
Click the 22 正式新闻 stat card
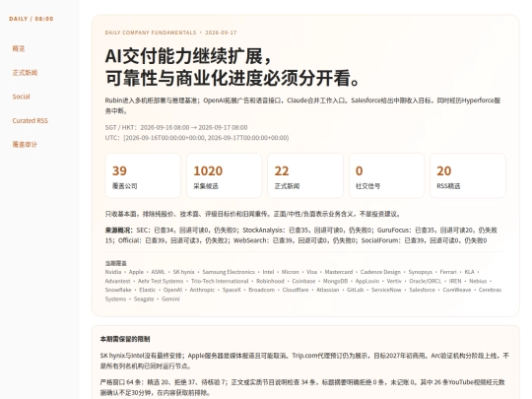click(305, 175)
